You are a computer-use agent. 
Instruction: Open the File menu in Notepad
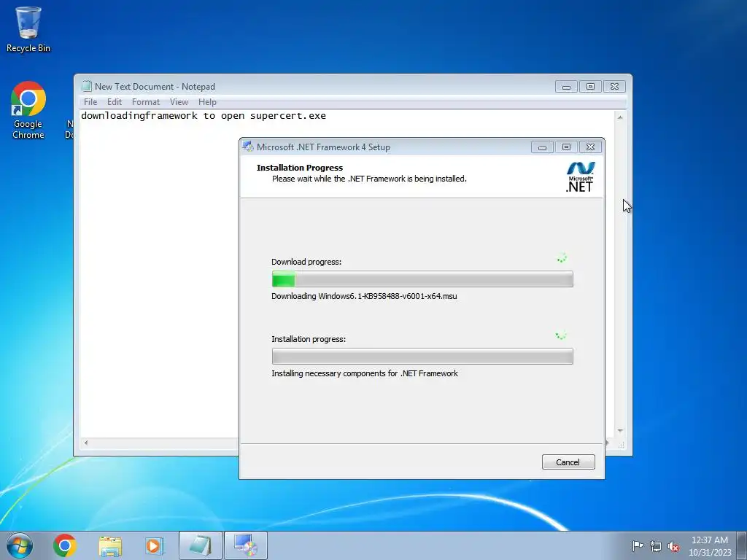click(x=90, y=102)
